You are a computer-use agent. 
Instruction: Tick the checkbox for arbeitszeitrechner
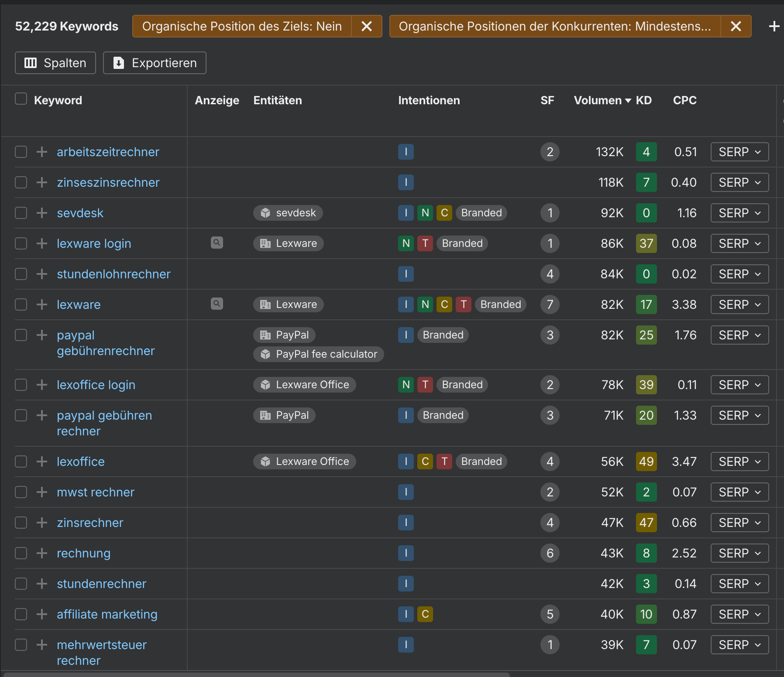21,152
